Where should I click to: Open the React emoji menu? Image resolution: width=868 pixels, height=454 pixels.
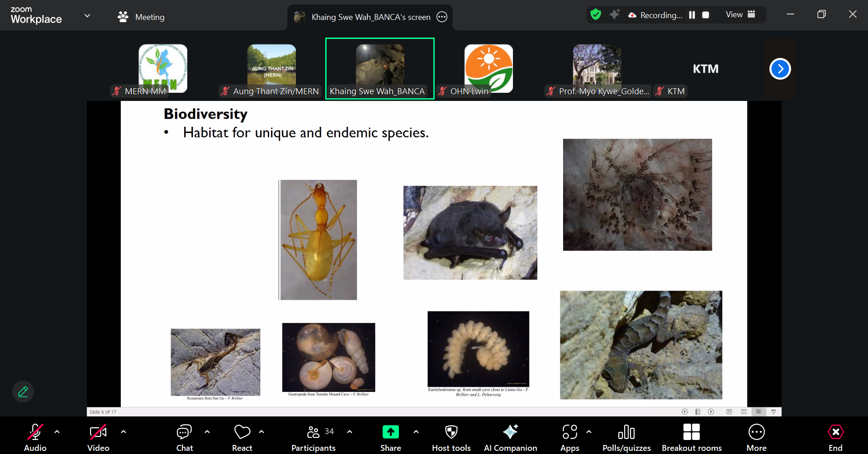pyautogui.click(x=242, y=437)
